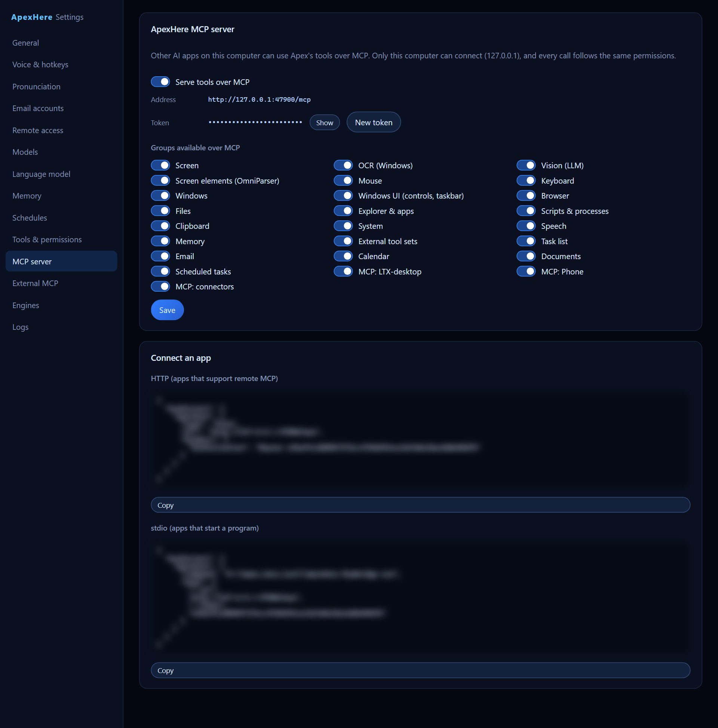The width and height of the screenshot is (718, 728).
Task: Disable the Email group toggle
Action: (x=160, y=256)
